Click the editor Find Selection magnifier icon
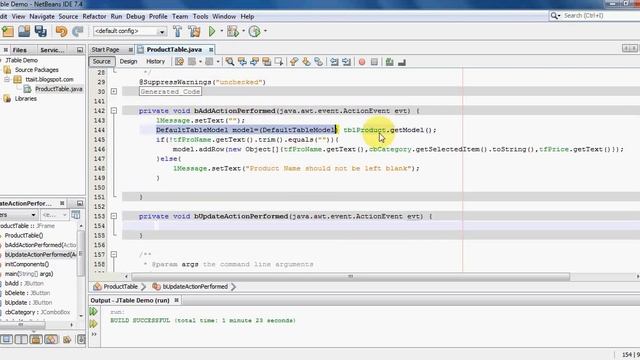 [x=230, y=62]
